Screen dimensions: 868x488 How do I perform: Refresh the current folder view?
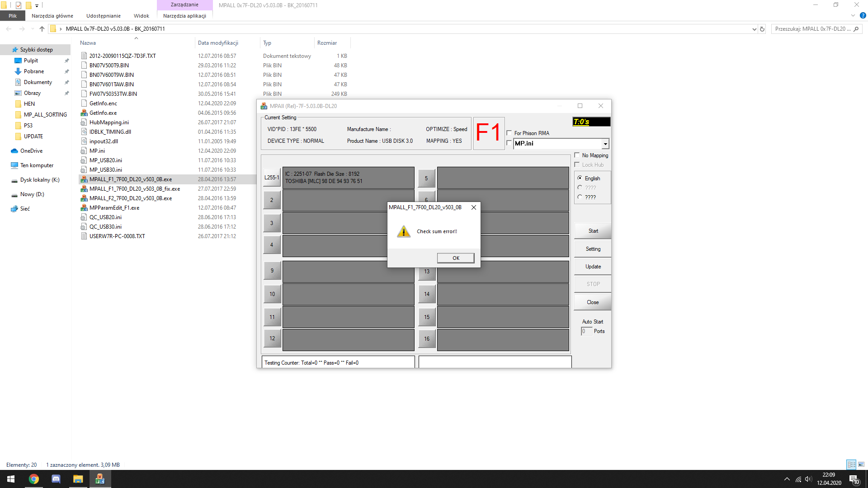tap(762, 29)
